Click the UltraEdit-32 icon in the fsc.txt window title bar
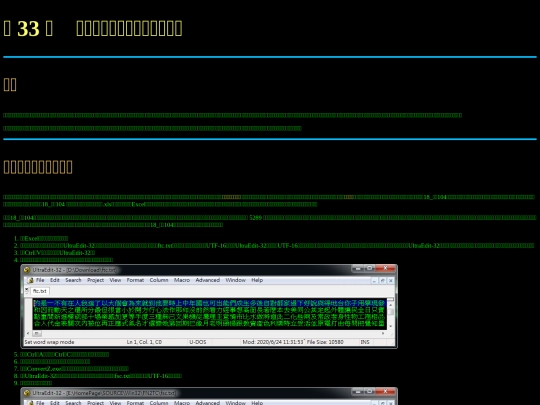The height and width of the screenshot is (405, 540). click(27, 393)
